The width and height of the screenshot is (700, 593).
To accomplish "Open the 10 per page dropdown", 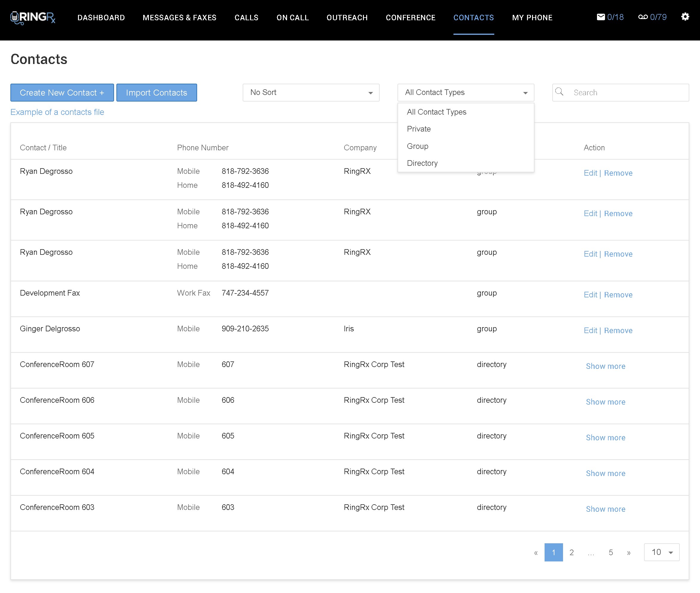I will tap(661, 552).
